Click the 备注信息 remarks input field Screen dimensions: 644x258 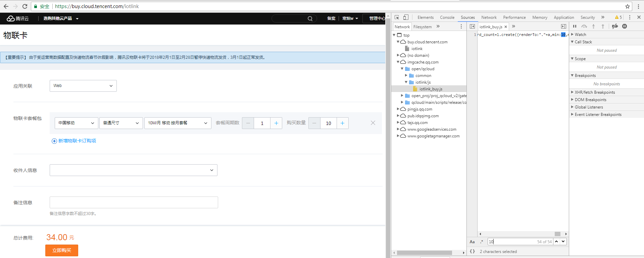point(134,202)
